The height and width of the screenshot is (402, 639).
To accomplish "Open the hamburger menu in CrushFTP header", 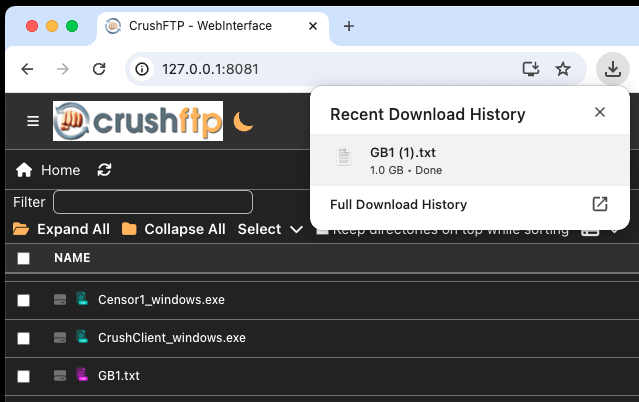I will tap(33, 121).
